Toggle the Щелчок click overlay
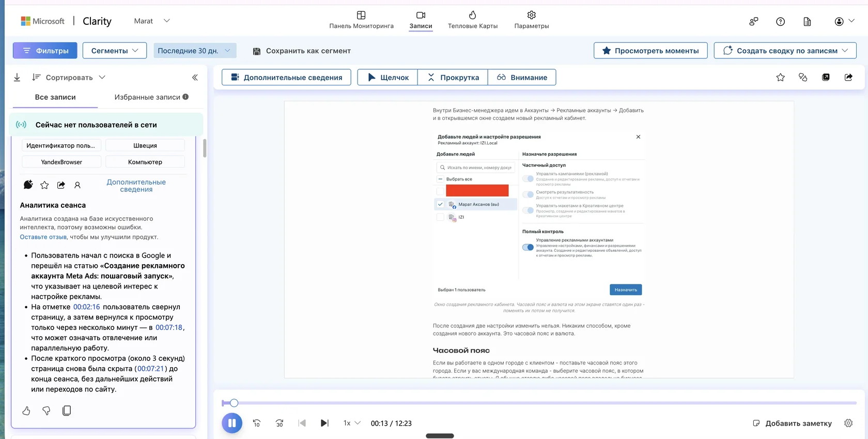This screenshot has width=868, height=439. point(388,77)
